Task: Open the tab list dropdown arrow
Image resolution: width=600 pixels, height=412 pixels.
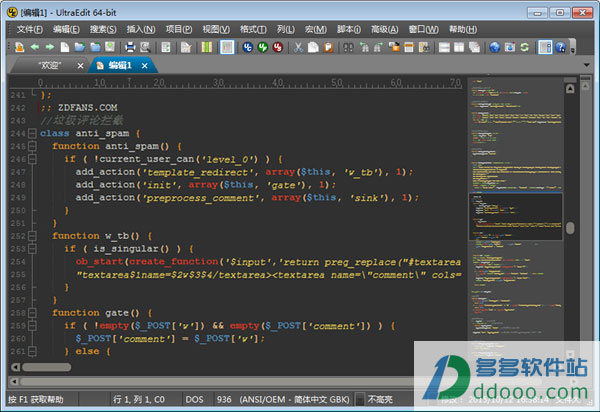Action: pos(587,65)
